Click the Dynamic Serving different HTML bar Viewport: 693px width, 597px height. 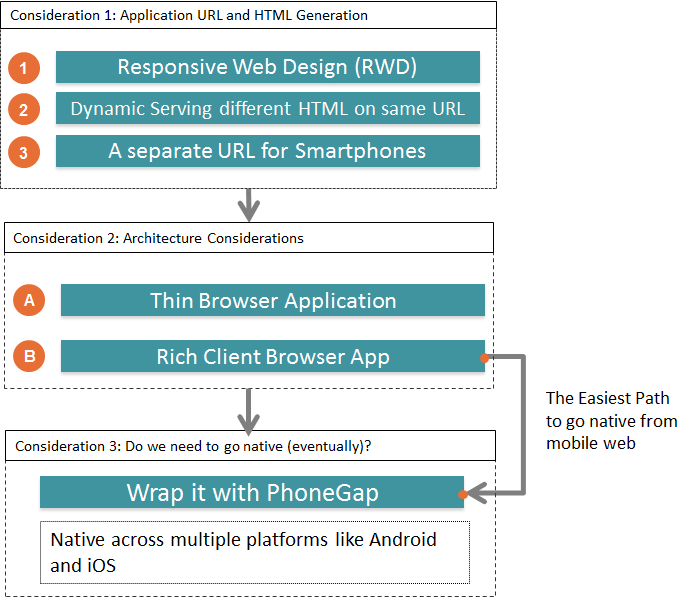tap(267, 109)
